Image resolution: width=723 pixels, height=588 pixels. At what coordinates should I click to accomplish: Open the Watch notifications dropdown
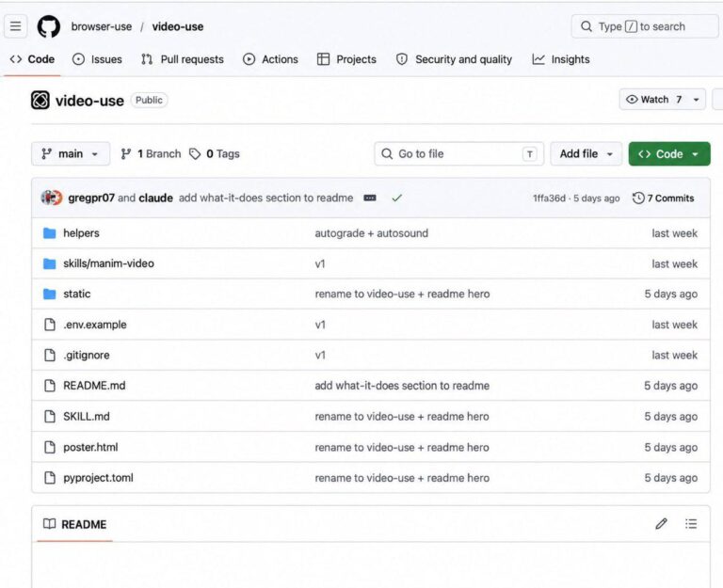point(662,100)
